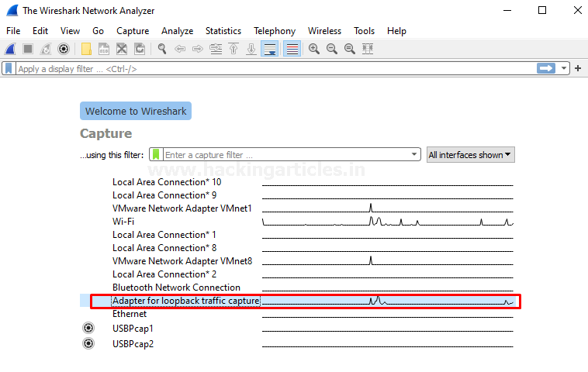Image resolution: width=588 pixels, height=372 pixels.
Task: Apply display filter with blue arrow button
Action: 546,68
